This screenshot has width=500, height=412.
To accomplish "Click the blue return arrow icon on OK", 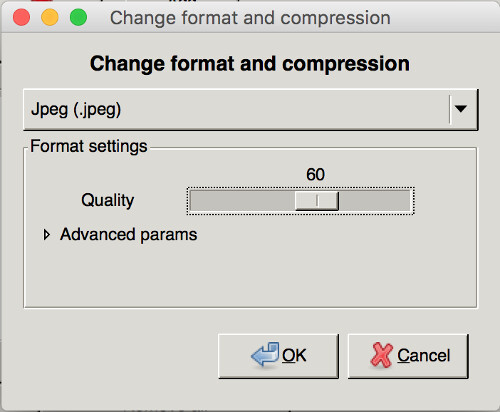I will click(265, 355).
